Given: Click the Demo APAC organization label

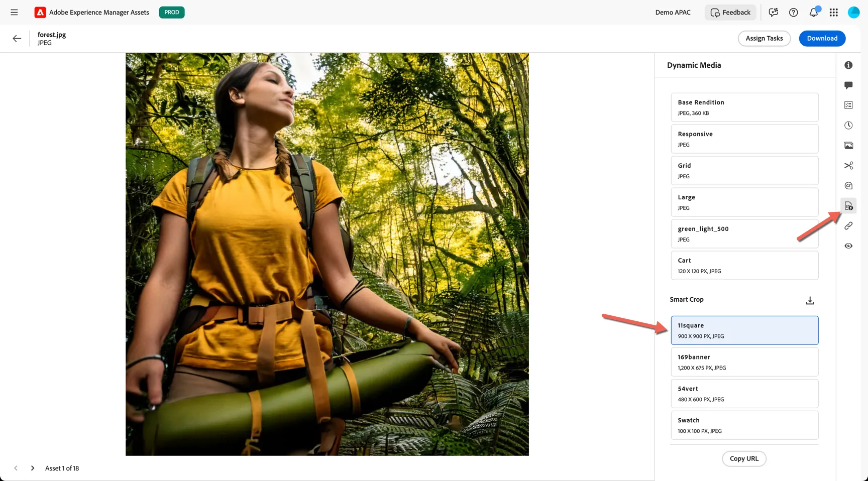Looking at the screenshot, I should coord(673,13).
